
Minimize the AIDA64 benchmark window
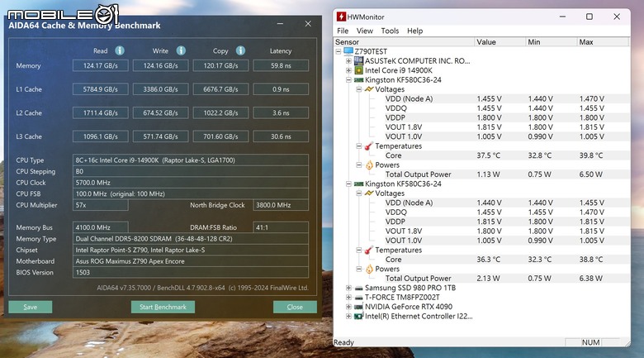(280, 24)
